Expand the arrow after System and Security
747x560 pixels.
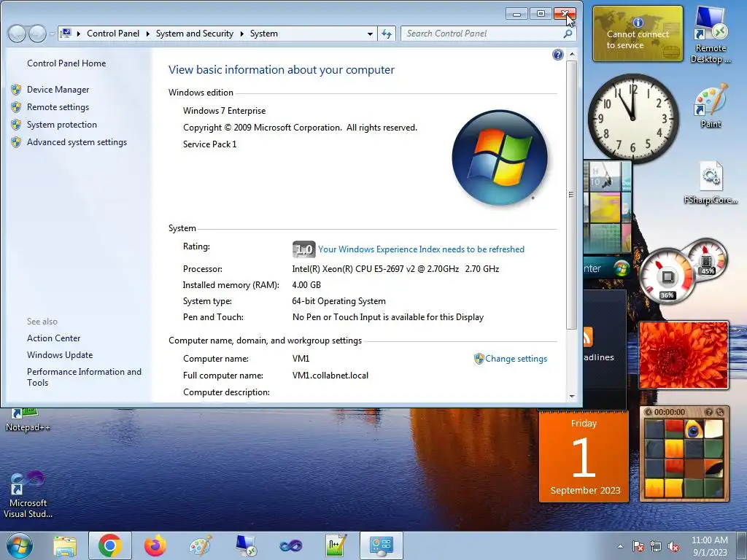click(241, 34)
